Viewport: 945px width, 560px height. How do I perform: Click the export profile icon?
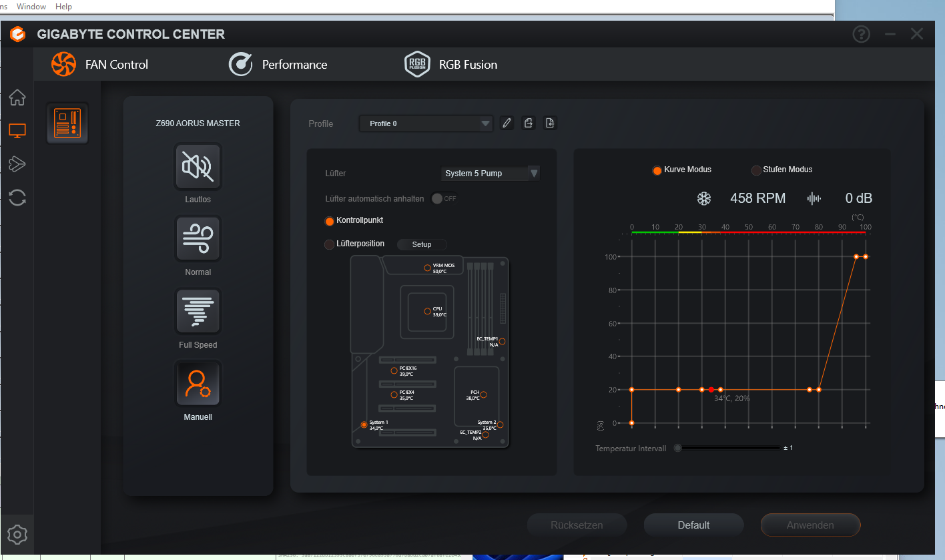[529, 123]
